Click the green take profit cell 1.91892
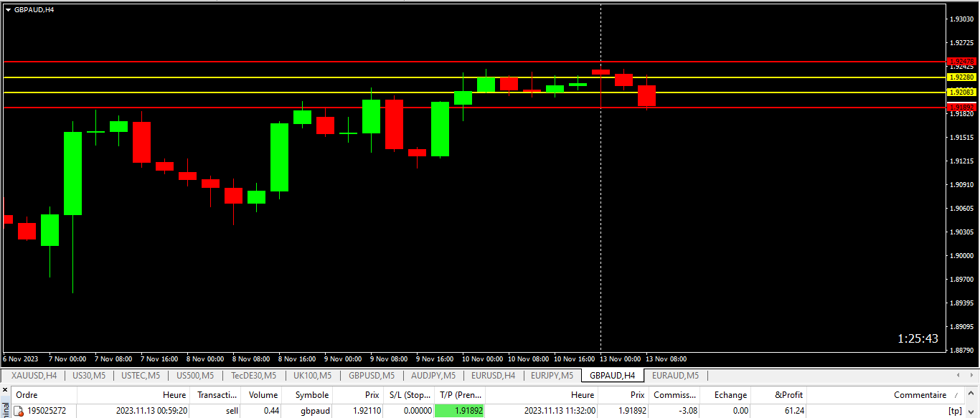 (460, 411)
